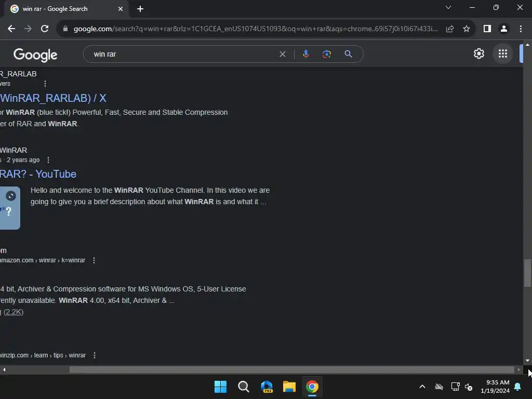Open more options for RARLAB result
The height and width of the screenshot is (399, 532).
click(x=45, y=84)
